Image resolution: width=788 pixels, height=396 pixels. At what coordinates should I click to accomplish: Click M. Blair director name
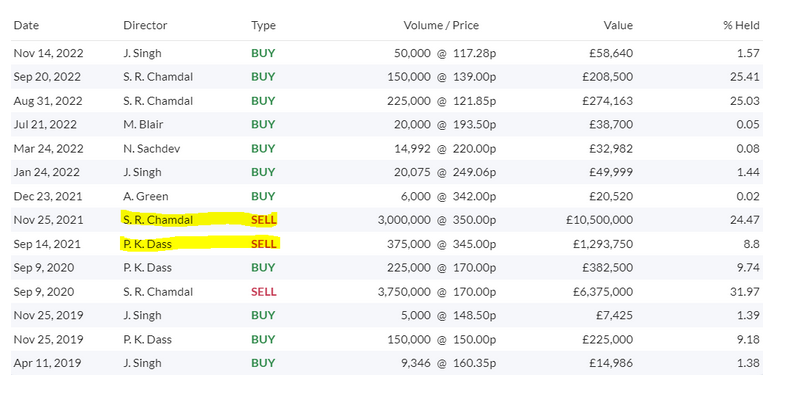point(143,125)
